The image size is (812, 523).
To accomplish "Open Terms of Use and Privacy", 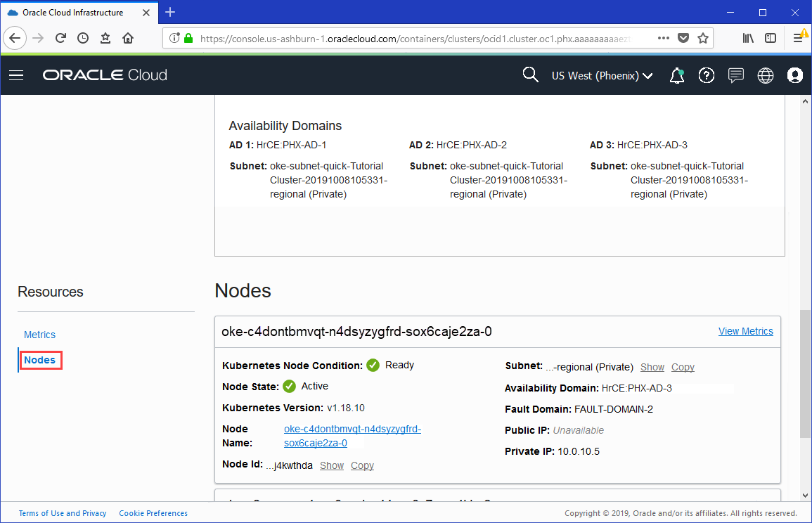I will pos(63,513).
